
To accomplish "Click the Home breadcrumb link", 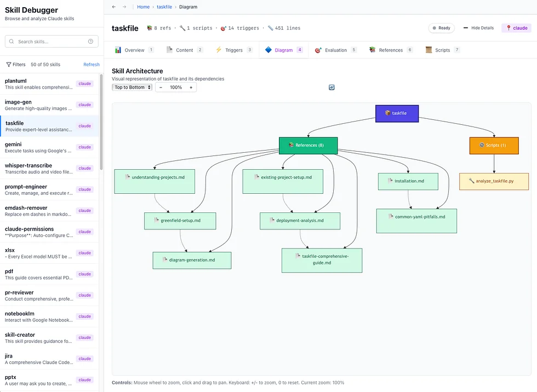I will pyautogui.click(x=143, y=7).
